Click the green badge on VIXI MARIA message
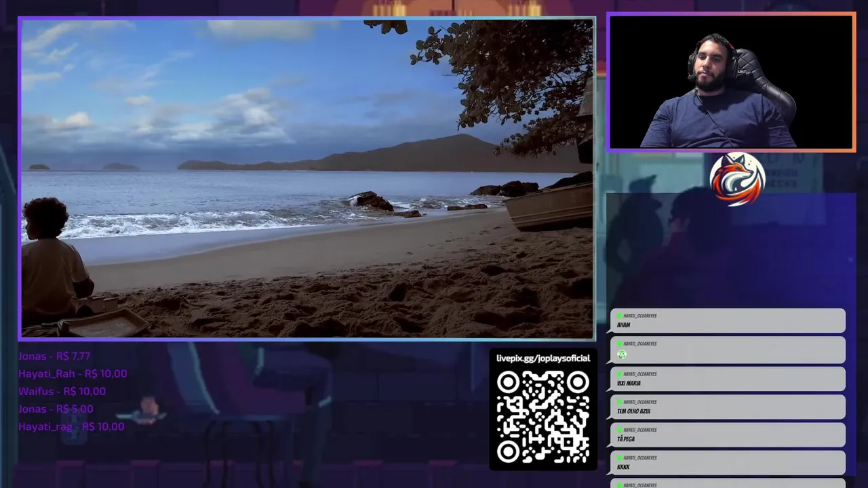This screenshot has width=868, height=488. 619,374
